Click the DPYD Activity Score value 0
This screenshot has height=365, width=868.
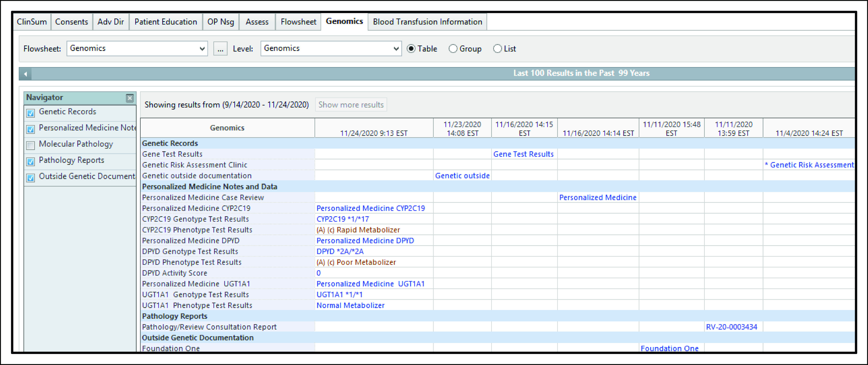[319, 273]
